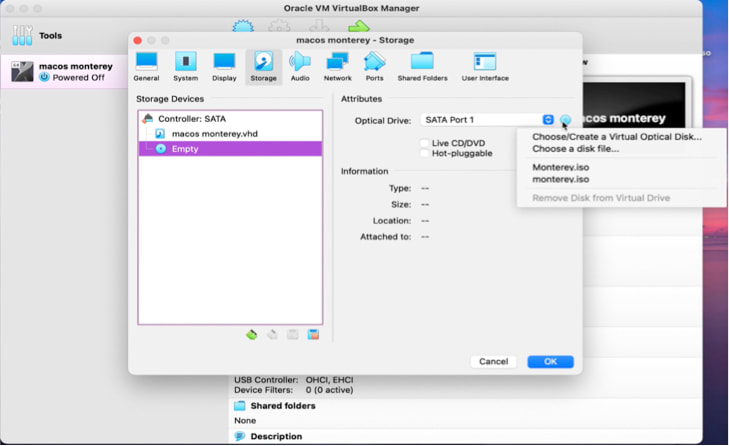Switch to the Display settings tab
This screenshot has width=729, height=446.
(224, 67)
